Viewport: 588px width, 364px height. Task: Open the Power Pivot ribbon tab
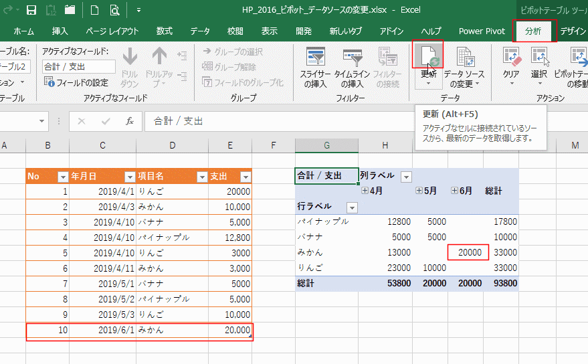pyautogui.click(x=481, y=31)
